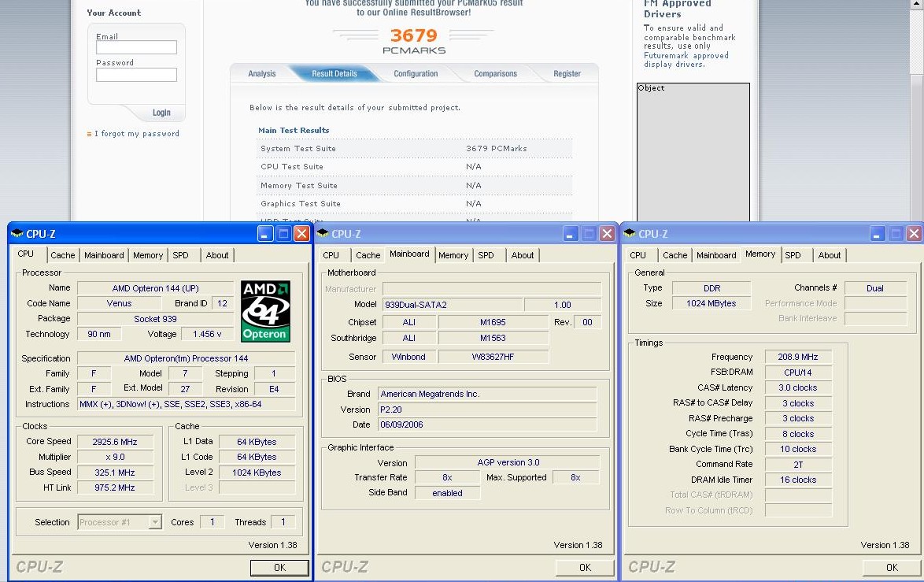The width and height of the screenshot is (924, 582).
Task: Click the BIOS version 'P2.20' field
Action: (x=486, y=410)
